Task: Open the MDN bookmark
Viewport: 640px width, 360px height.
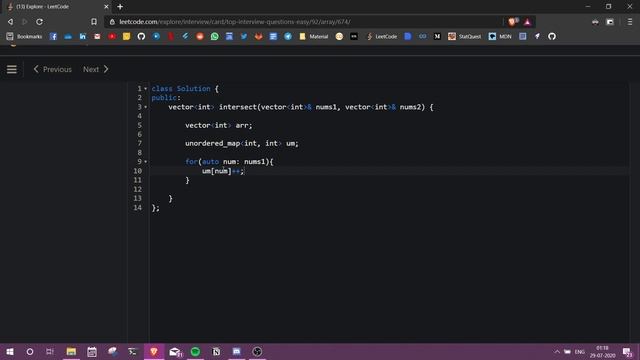Action: [500, 36]
